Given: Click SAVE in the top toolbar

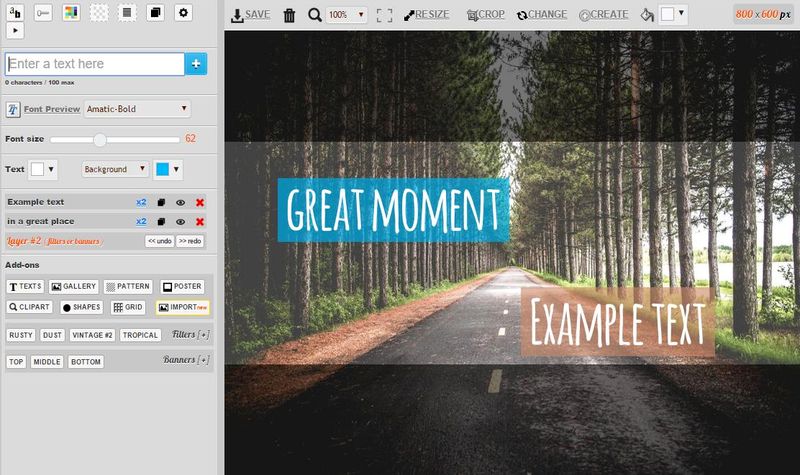Looking at the screenshot, I should click(250, 15).
